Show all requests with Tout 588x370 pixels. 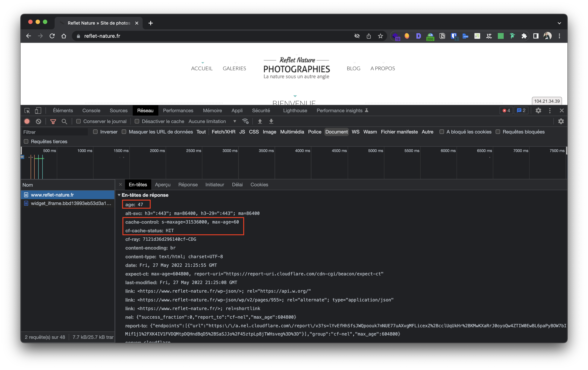click(x=201, y=132)
